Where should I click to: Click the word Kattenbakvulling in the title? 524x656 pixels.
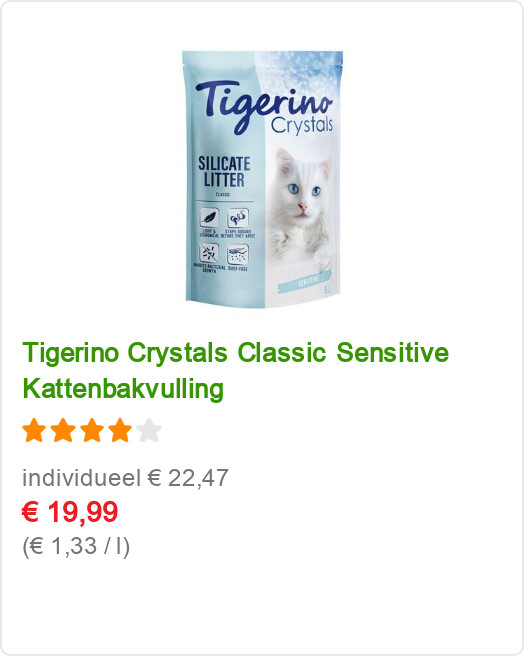pyautogui.click(x=123, y=389)
